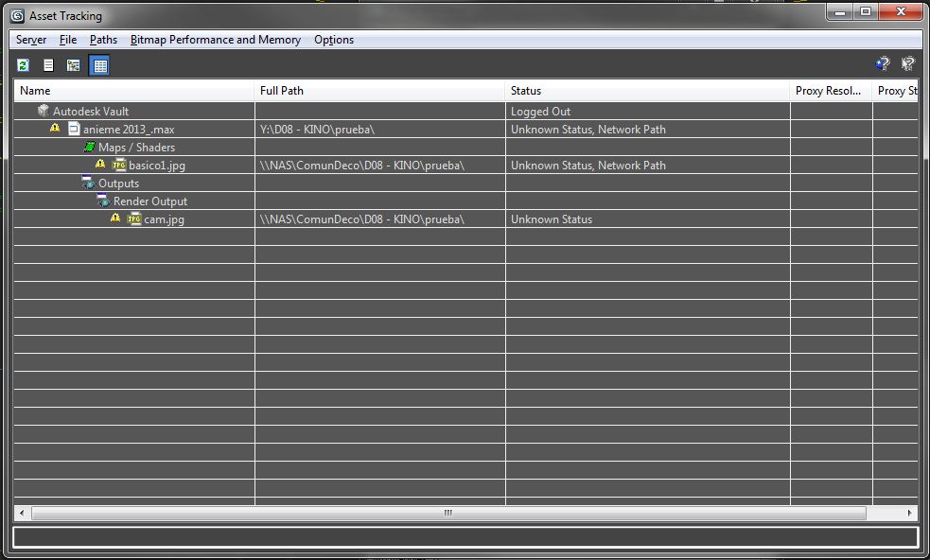
Task: Click the context help pointer icon
Action: point(908,63)
